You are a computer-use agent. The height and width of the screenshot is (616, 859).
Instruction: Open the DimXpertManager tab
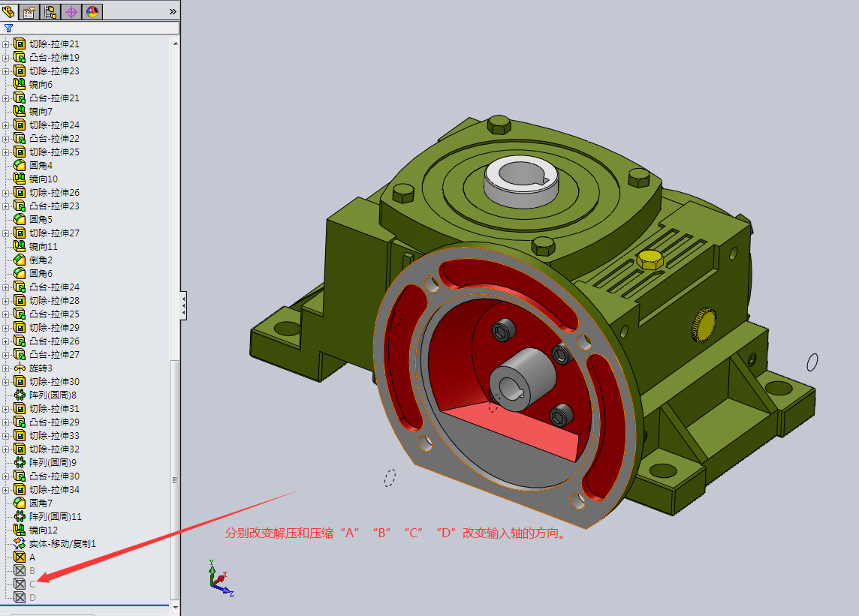(x=71, y=11)
